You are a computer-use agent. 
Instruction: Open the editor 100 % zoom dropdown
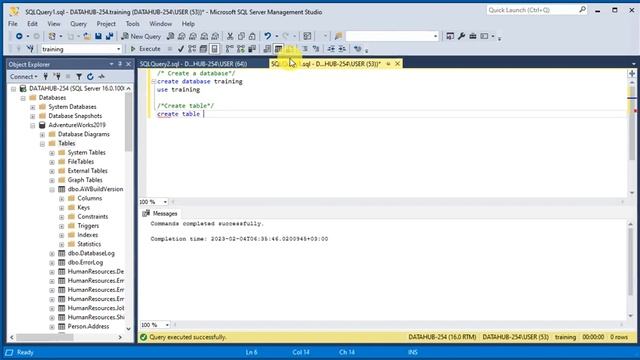(x=165, y=202)
